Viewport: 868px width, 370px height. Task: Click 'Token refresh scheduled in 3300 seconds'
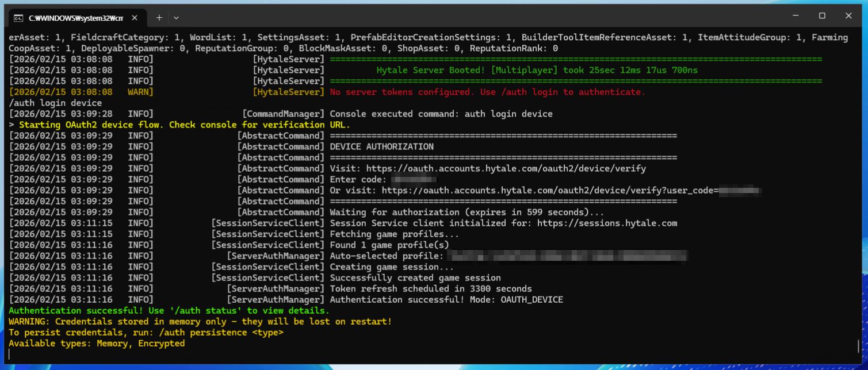pos(431,289)
